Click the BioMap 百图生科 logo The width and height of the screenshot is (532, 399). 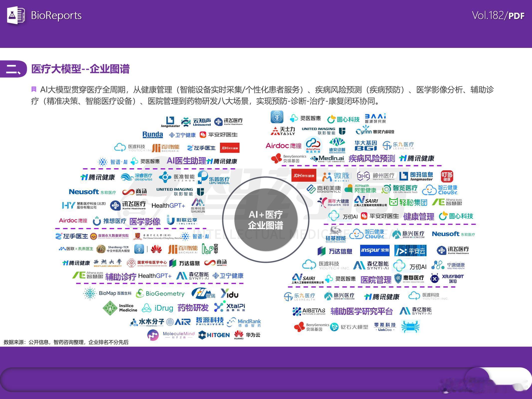pyautogui.click(x=107, y=293)
